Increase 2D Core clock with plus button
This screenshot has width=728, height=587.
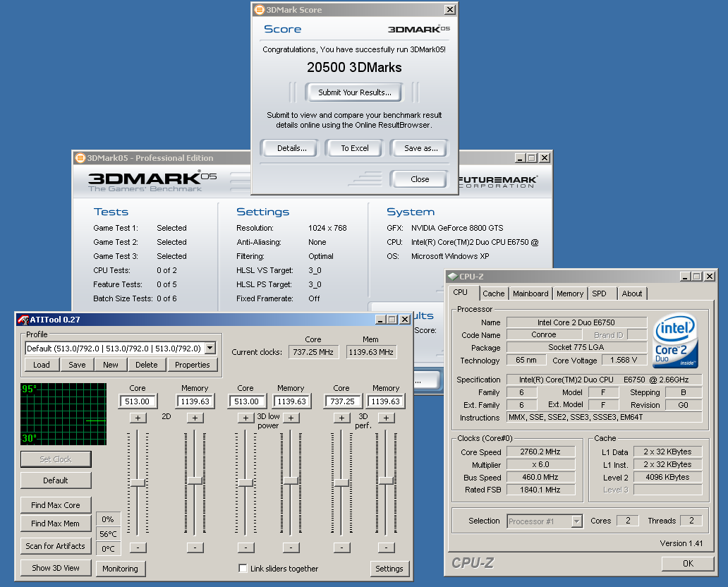[138, 418]
